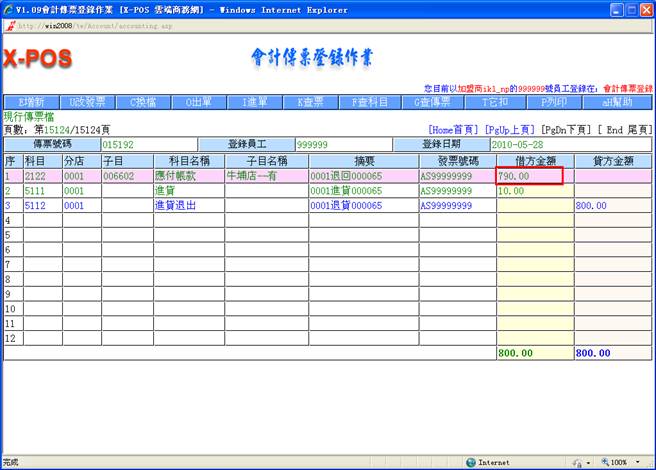Click the X-POS logo

tap(38, 60)
